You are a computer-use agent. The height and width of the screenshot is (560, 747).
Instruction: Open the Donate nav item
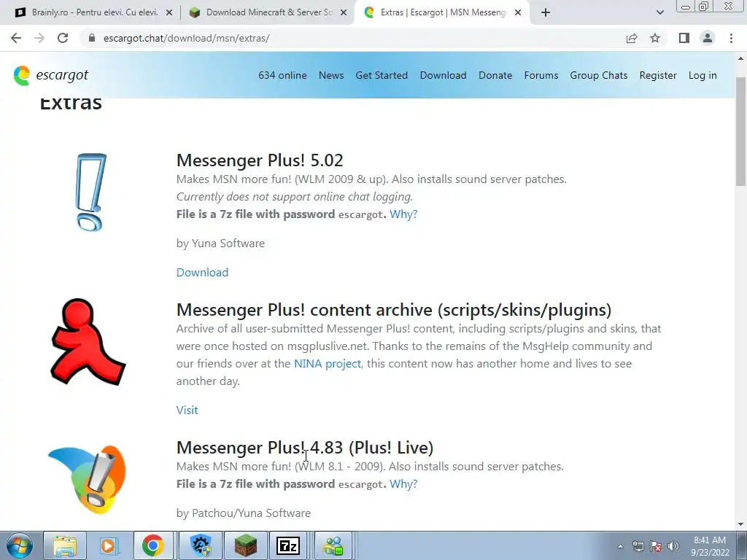coord(495,75)
